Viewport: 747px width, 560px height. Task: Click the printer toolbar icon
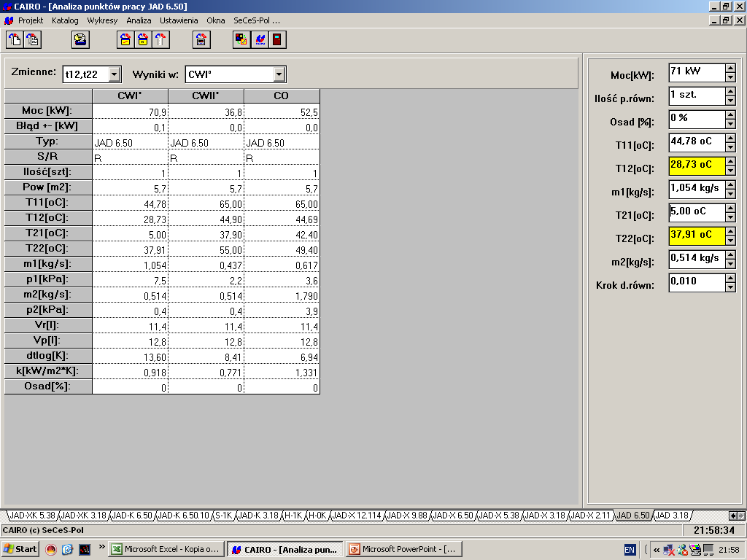[80, 39]
